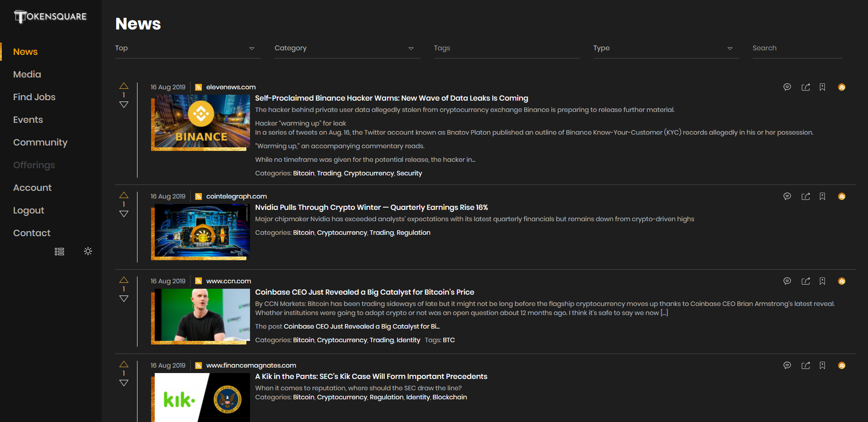868x422 pixels.
Task: Click the RSS feed icon beside cointelegraph.com
Action: click(x=198, y=196)
